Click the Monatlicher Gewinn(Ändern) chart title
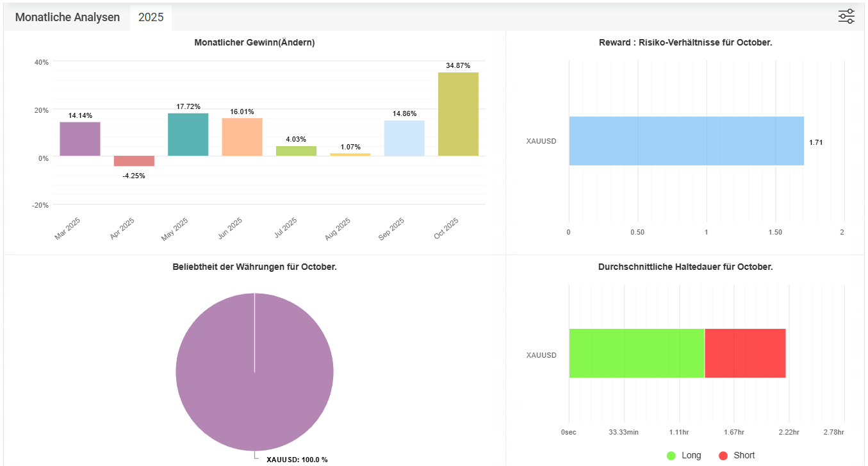 coord(254,42)
